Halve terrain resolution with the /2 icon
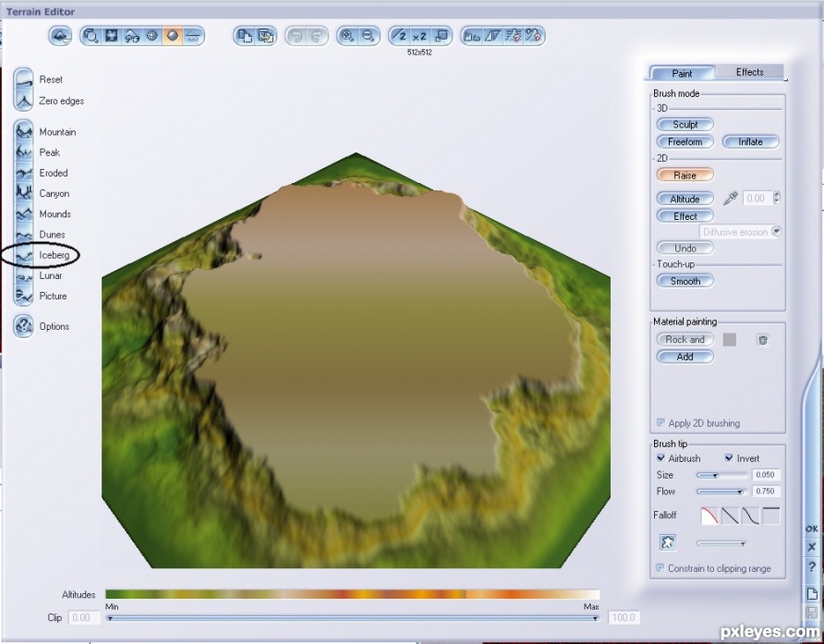Image resolution: width=824 pixels, height=644 pixels. [400, 36]
